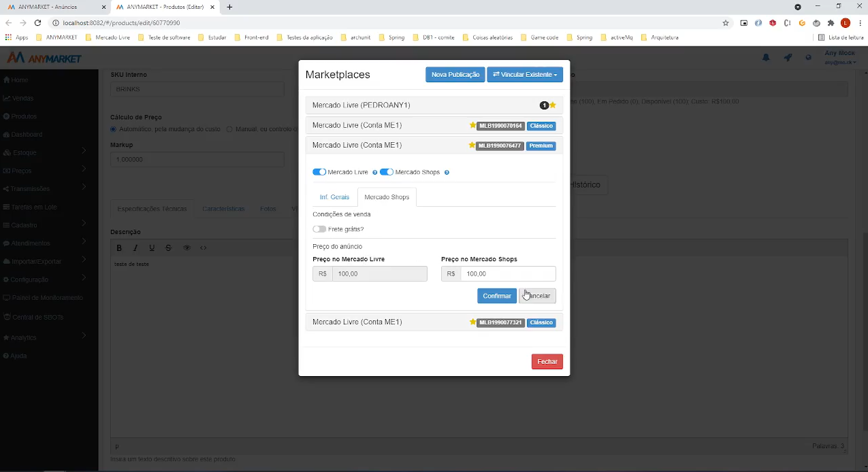Click the rocket icon in ANYMARKET header

[788, 58]
